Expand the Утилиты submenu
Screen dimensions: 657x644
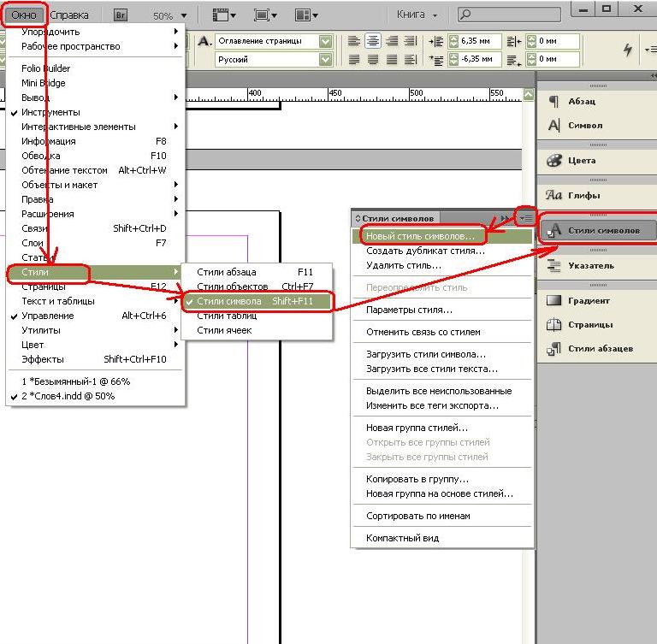[96, 330]
